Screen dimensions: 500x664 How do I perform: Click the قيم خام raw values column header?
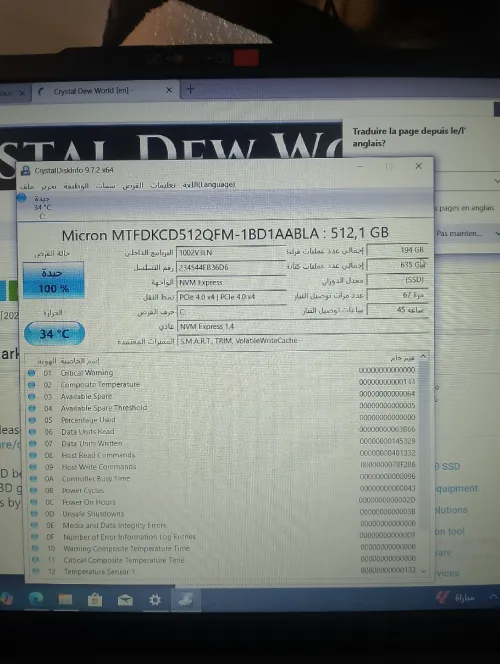pyautogui.click(x=402, y=358)
